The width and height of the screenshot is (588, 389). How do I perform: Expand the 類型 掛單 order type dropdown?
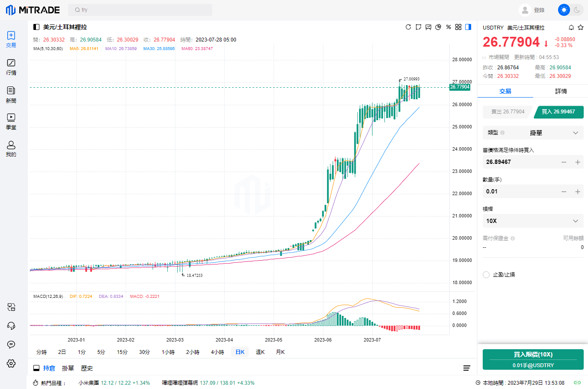(533, 133)
